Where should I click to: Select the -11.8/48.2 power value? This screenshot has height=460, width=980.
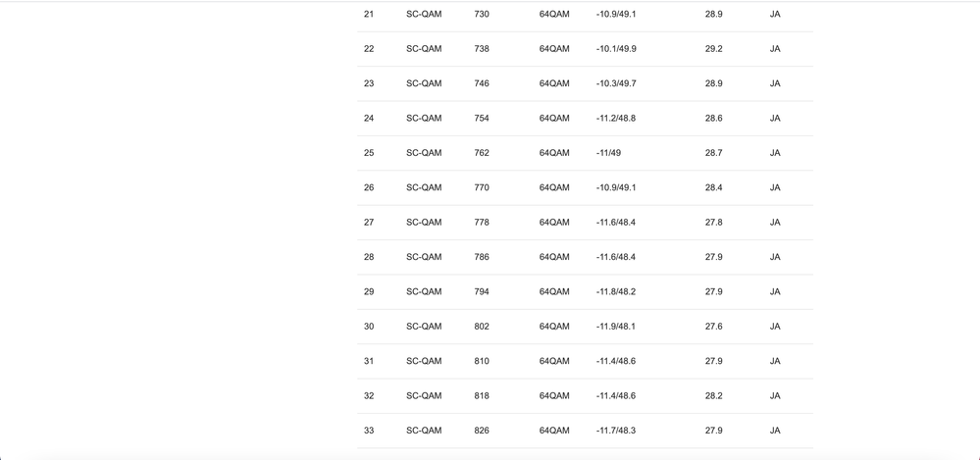pos(616,291)
